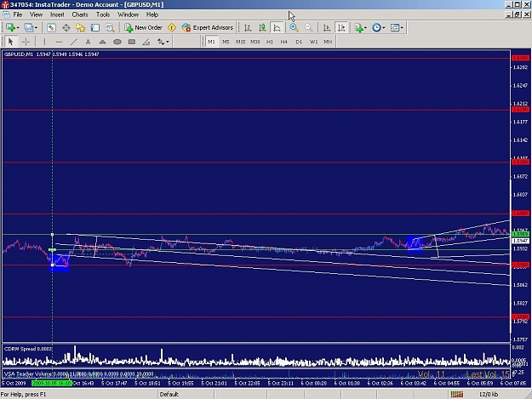Select the M5 timeframe button
This screenshot has height=399, width=532.
point(226,42)
